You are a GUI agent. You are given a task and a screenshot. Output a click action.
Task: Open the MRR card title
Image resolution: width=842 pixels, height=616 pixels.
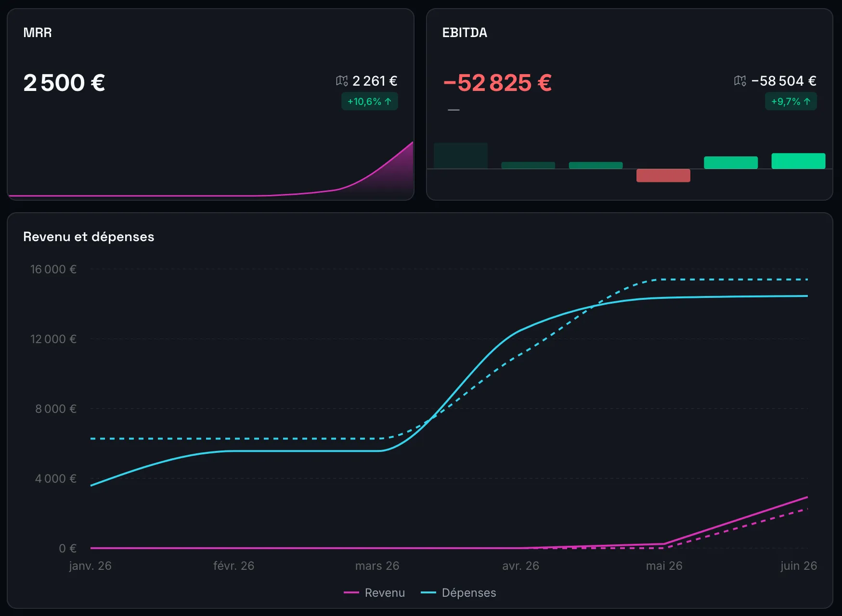pos(38,33)
